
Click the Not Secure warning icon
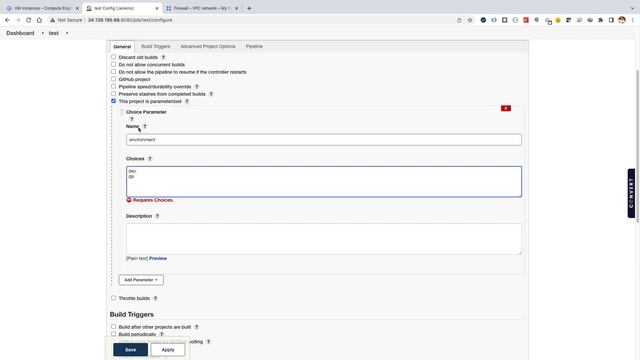click(52, 20)
